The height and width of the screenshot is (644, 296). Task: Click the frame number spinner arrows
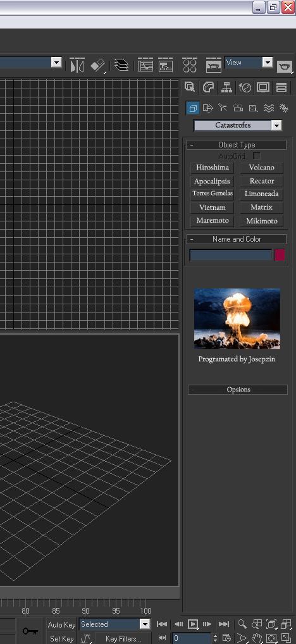pos(216,638)
